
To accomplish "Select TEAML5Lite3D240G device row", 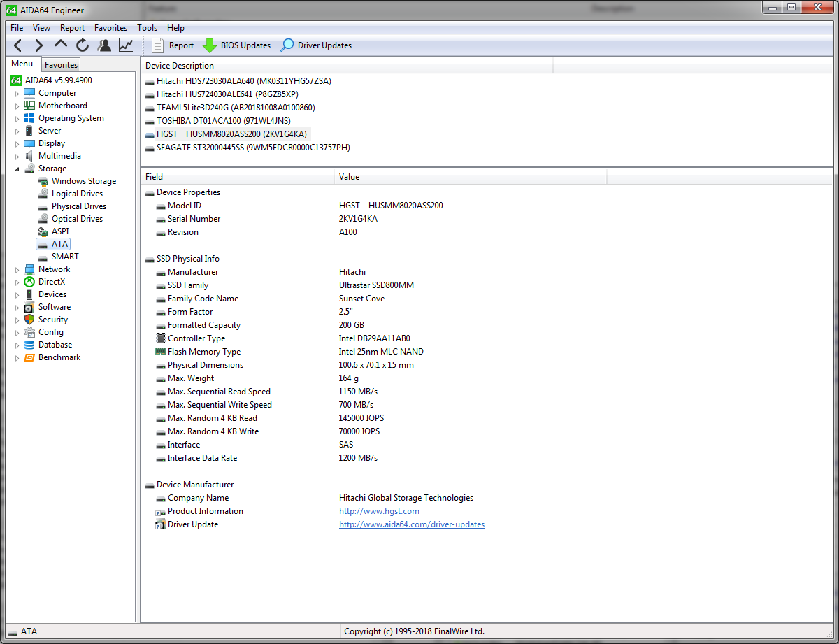I will tap(236, 108).
